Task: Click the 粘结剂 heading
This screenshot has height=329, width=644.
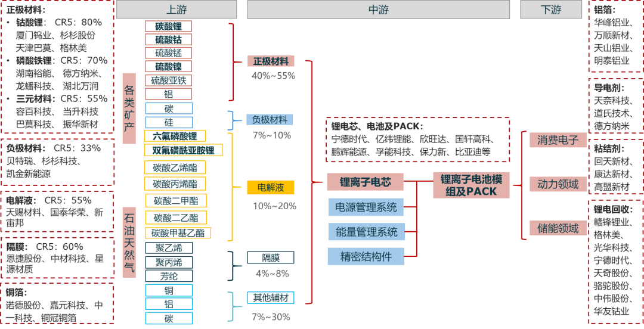Action: click(x=609, y=148)
